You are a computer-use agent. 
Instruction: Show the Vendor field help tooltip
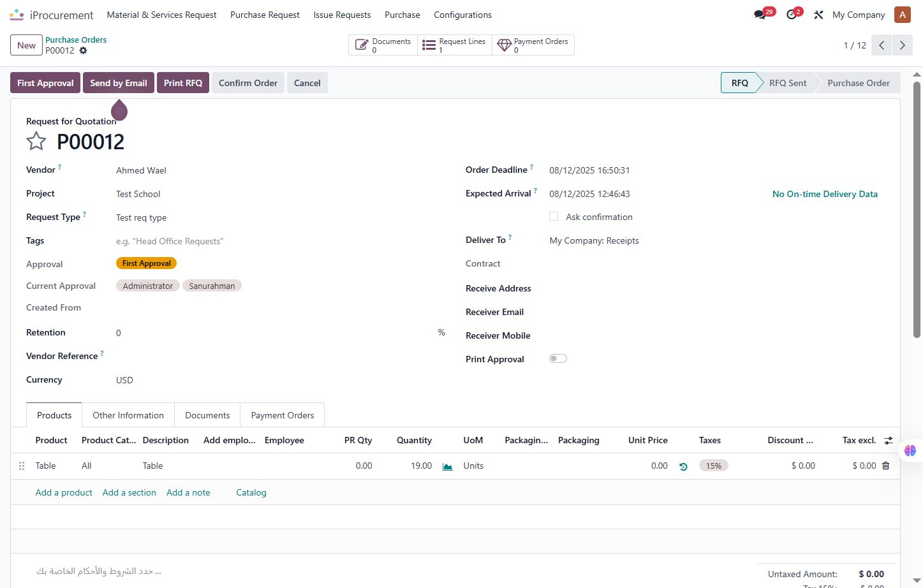pos(60,167)
